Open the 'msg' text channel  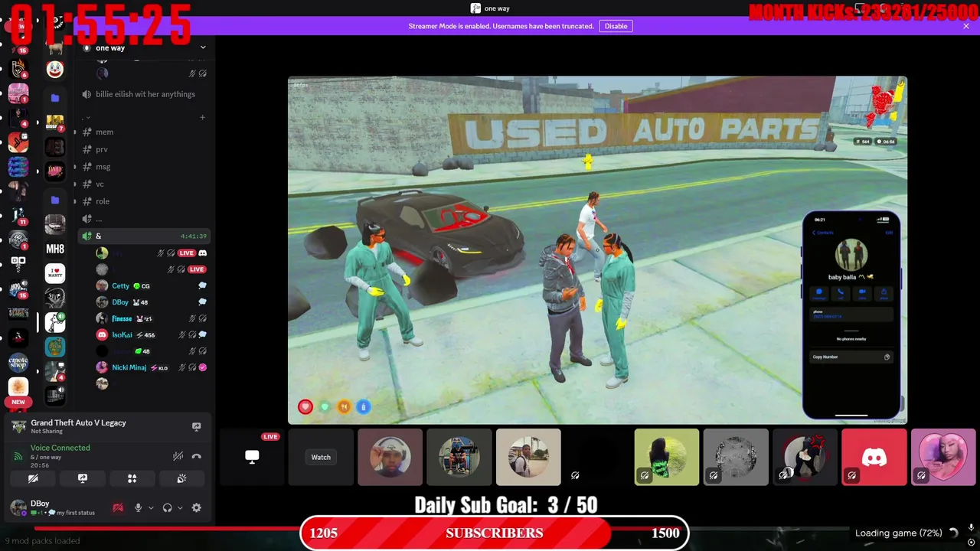[103, 167]
